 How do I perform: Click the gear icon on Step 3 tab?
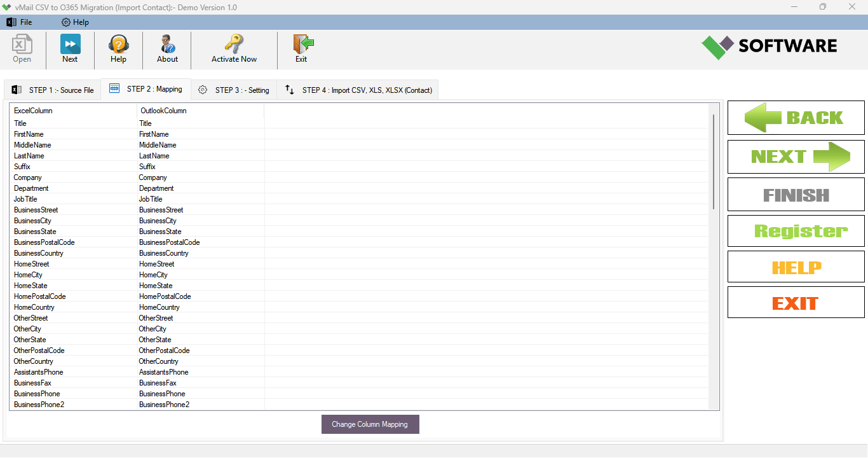(203, 90)
